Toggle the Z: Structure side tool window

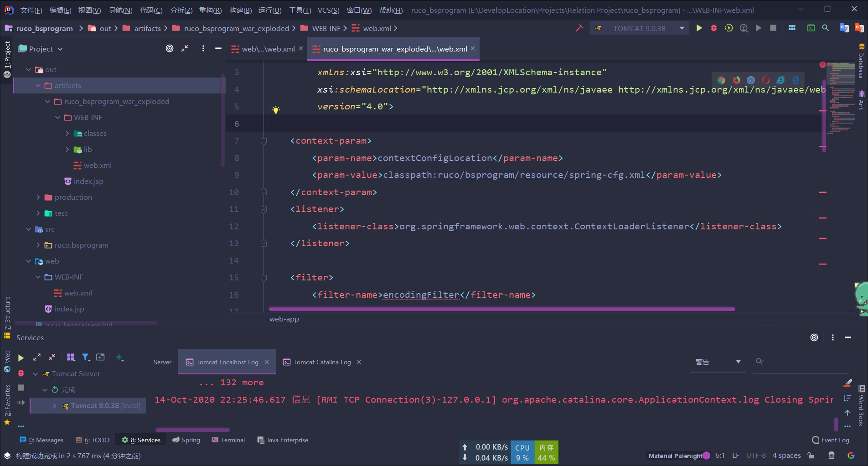click(x=7, y=317)
